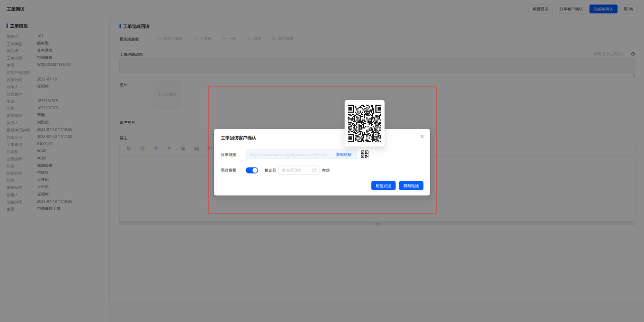Click the first icon in 备注 editor toolbar
Image resolution: width=644 pixels, height=322 pixels.
129,148
